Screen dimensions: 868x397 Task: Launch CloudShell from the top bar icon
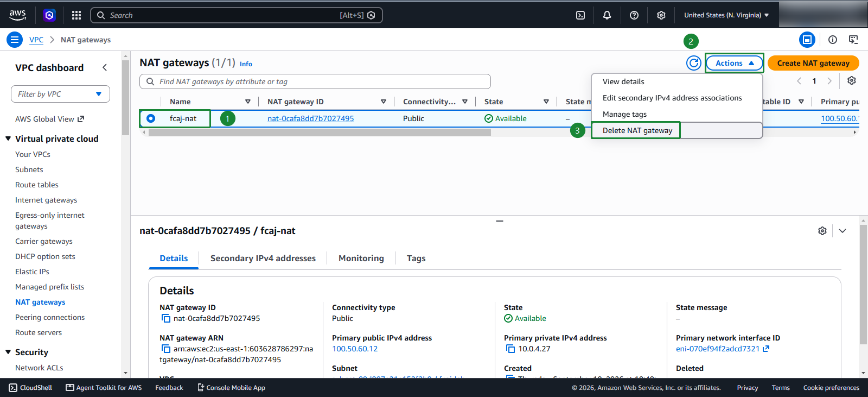[x=580, y=15]
